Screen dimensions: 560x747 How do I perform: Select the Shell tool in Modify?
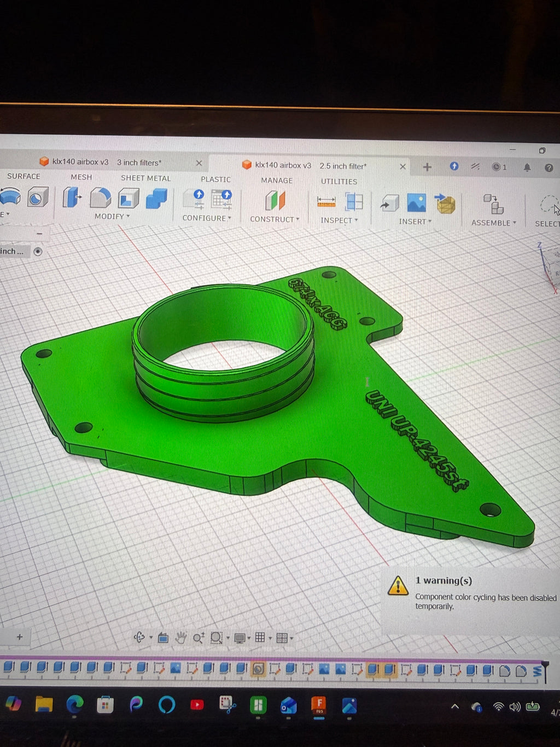pos(129,198)
